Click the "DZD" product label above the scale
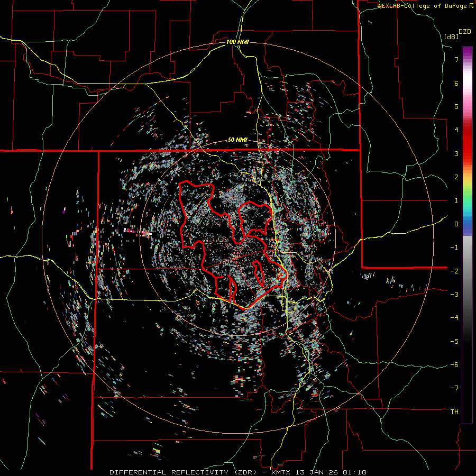This screenshot has width=476, height=476. coord(465,32)
